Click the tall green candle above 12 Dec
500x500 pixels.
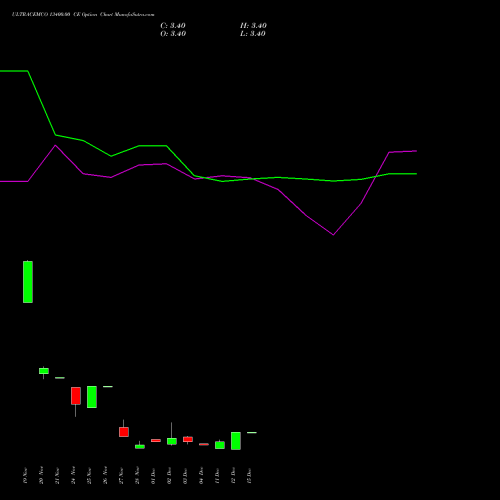[236, 441]
